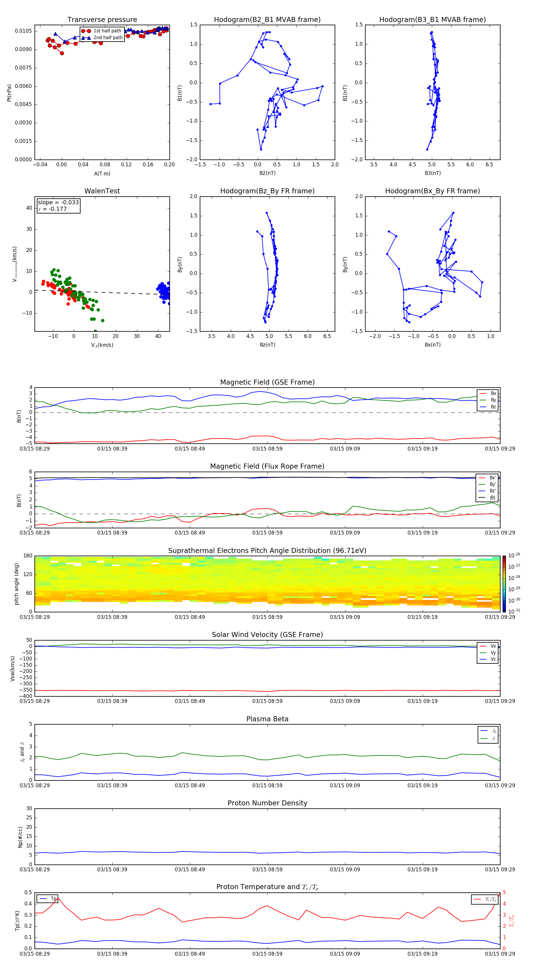This screenshot has height=980, width=535.
Task: Click "03/15 09:29" tick under temperature panel
Action: click(x=500, y=954)
